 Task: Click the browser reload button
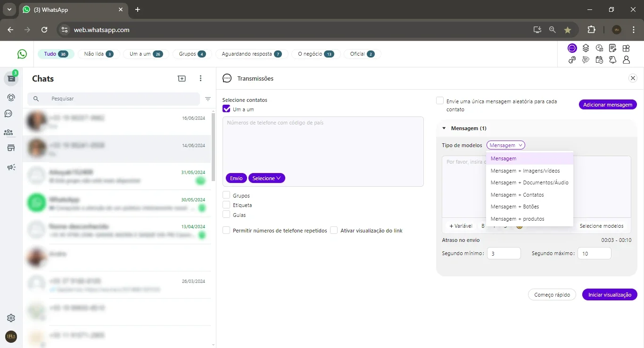coord(44,30)
